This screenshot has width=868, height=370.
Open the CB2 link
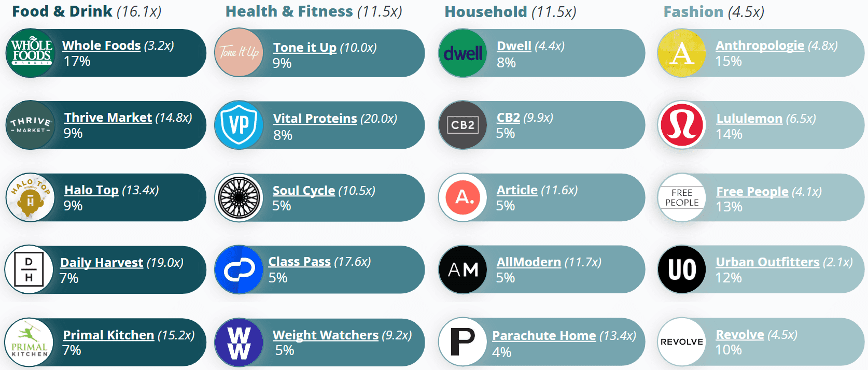508,118
